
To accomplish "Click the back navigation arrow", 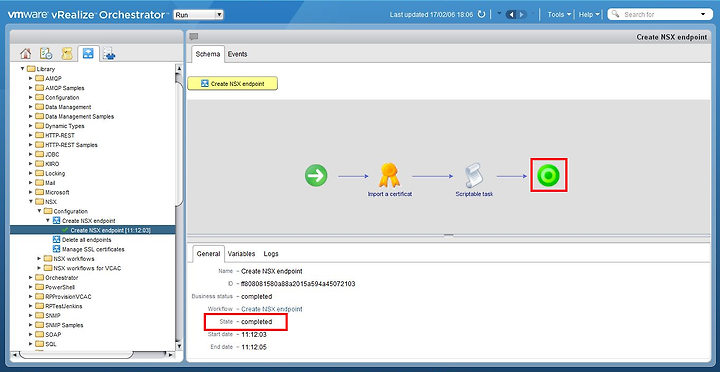I will point(512,15).
